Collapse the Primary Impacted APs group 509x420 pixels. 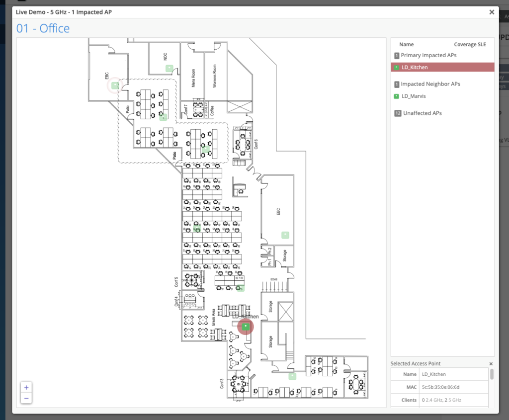pyautogui.click(x=428, y=55)
